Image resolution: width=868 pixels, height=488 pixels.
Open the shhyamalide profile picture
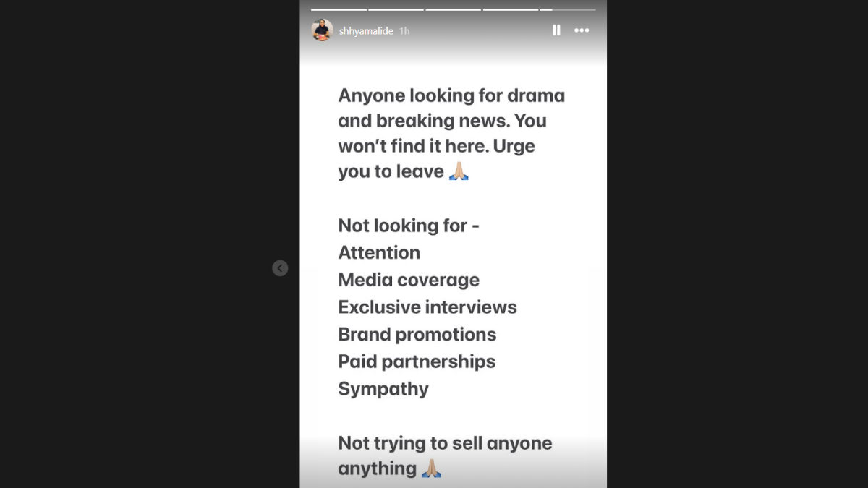tap(322, 30)
